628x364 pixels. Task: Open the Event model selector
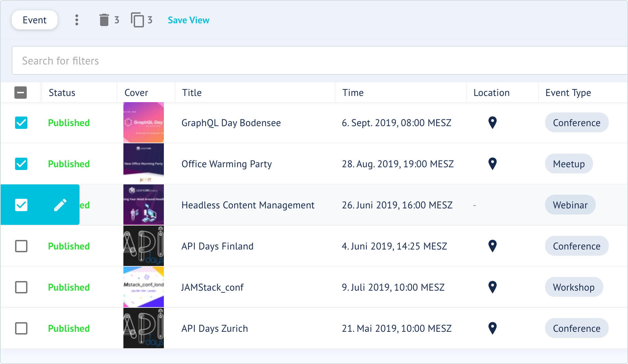(x=35, y=20)
